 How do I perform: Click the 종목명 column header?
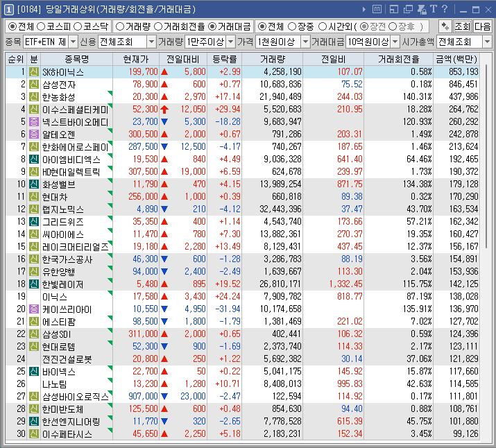pyautogui.click(x=76, y=59)
